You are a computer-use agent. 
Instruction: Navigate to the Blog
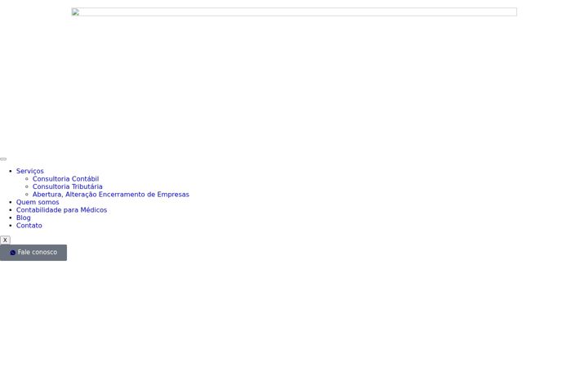tap(23, 218)
